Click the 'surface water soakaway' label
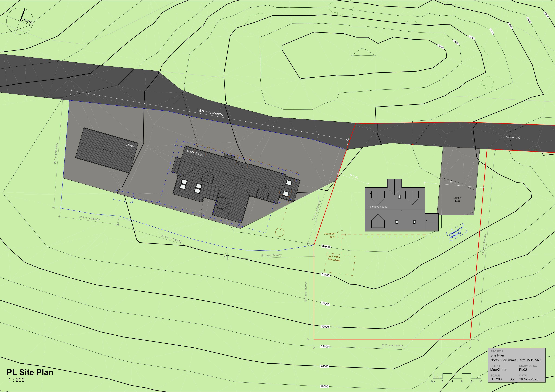Image resolution: width=555 pixels, height=392 pixels. click(456, 233)
